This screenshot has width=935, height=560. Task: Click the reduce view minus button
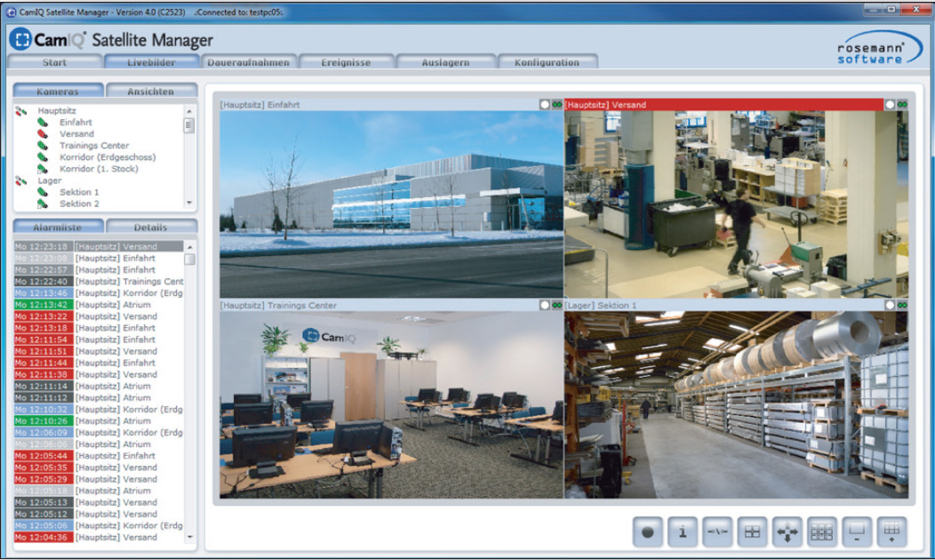pos(857,532)
